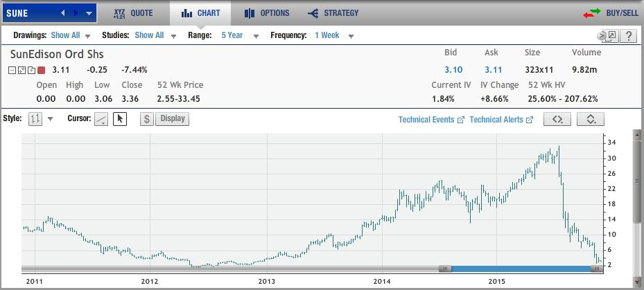
Task: Expand the chart Style dropdown arrow
Action: (50, 119)
